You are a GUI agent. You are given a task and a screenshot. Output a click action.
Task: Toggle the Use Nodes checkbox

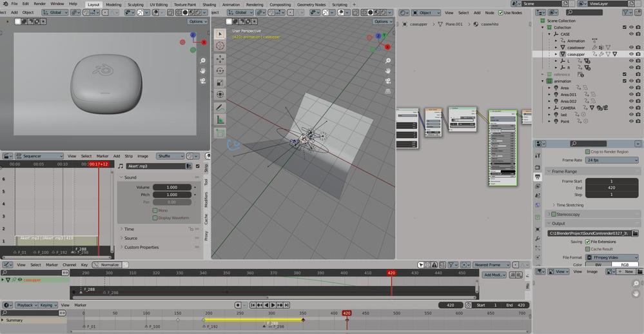click(501, 13)
